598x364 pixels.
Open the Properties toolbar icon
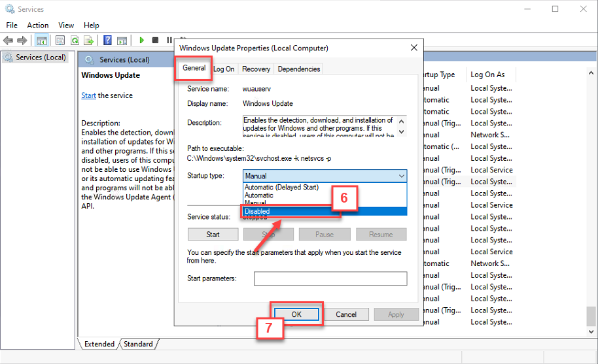[60, 41]
